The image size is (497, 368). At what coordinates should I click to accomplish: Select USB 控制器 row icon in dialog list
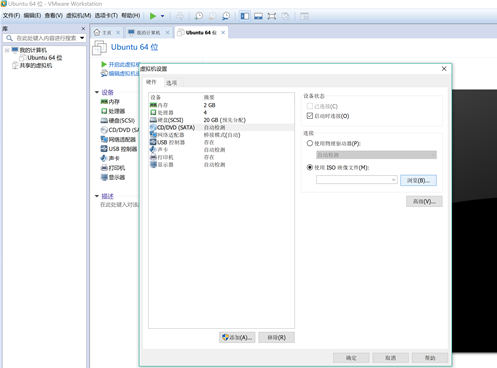click(153, 142)
